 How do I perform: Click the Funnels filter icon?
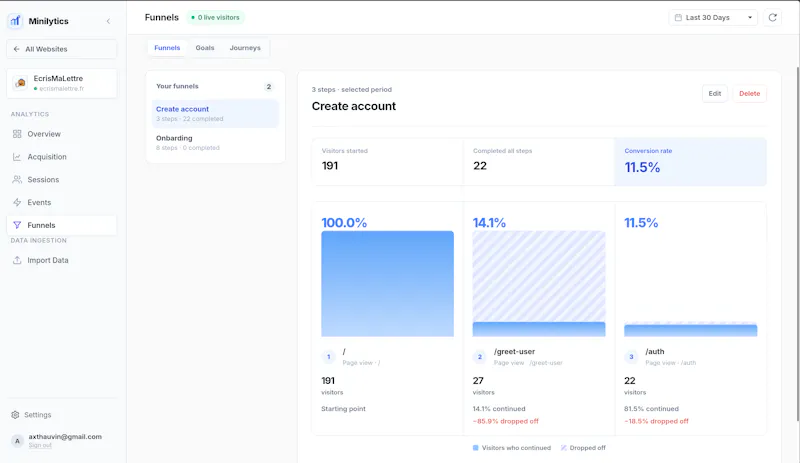tap(17, 225)
